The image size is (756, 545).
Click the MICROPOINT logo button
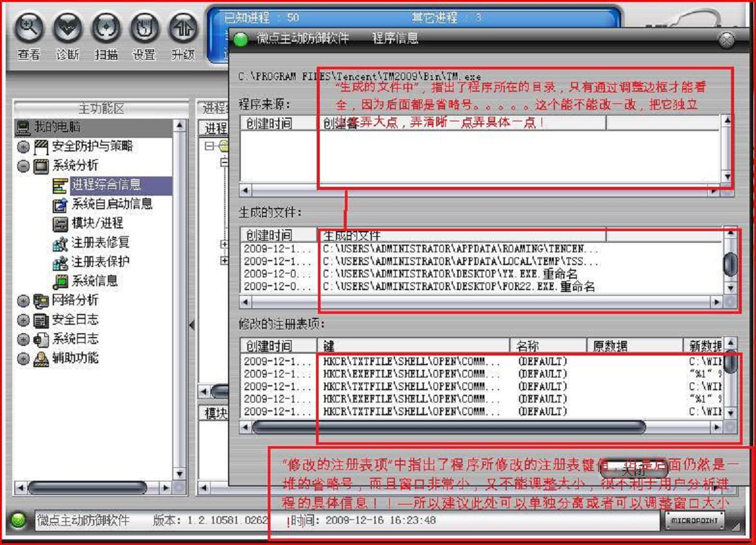click(x=694, y=521)
